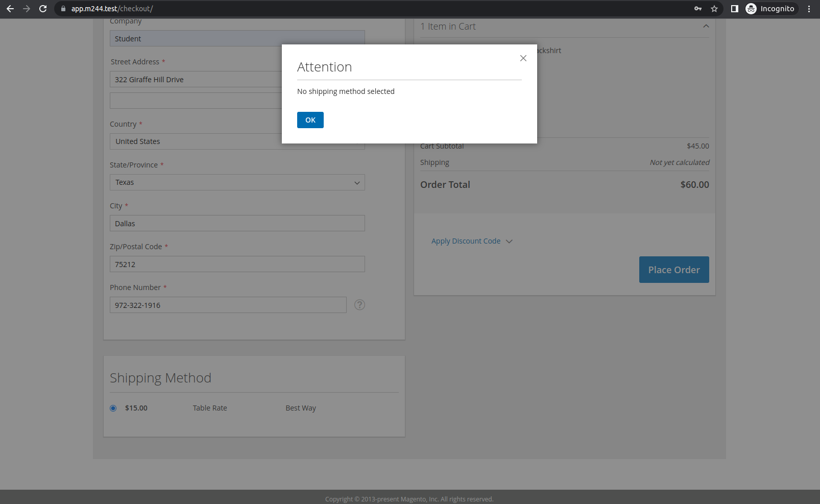Image resolution: width=820 pixels, height=504 pixels.
Task: Click the empty second street address line
Action: point(237,101)
